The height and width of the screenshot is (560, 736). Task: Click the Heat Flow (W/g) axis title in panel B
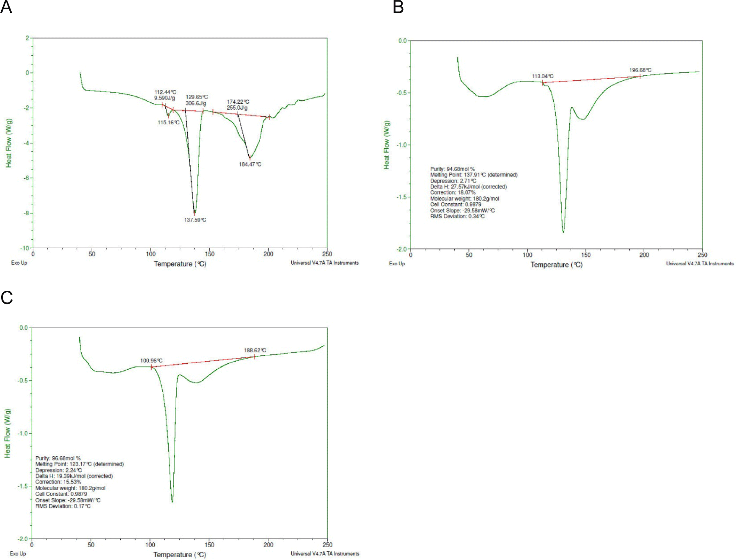coord(387,145)
